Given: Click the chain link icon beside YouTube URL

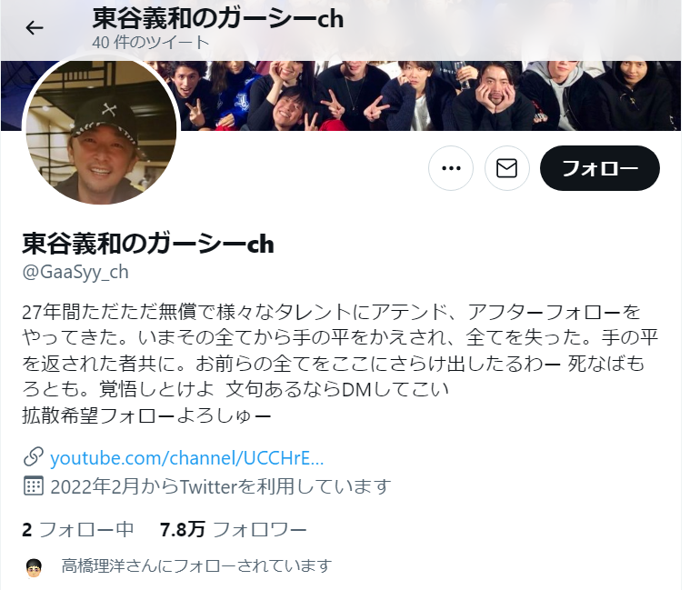Looking at the screenshot, I should tap(34, 457).
